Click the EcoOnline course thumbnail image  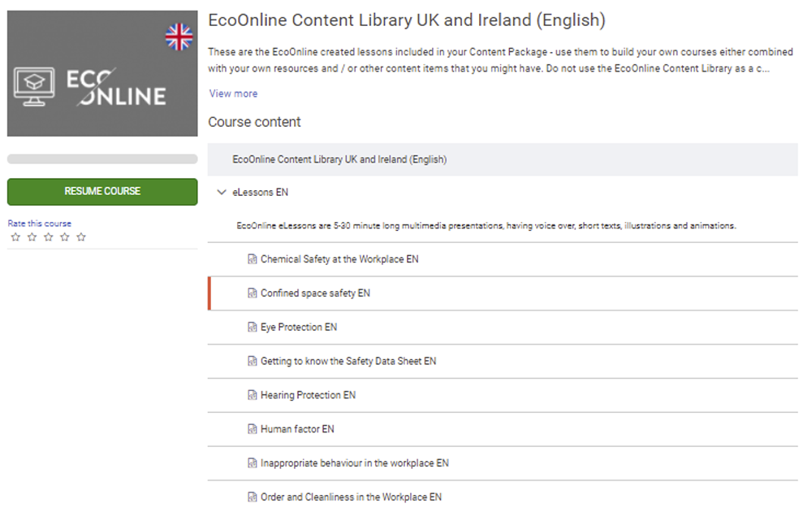(x=102, y=74)
